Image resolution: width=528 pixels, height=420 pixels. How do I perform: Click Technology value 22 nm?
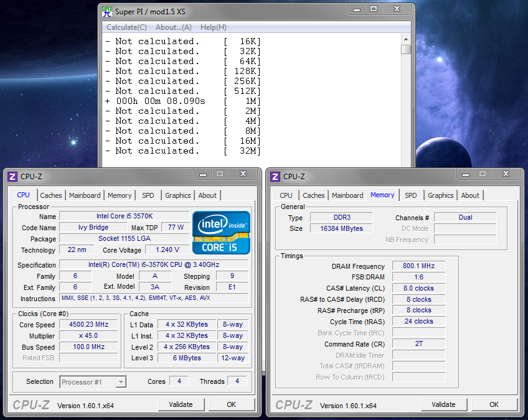tap(77, 250)
